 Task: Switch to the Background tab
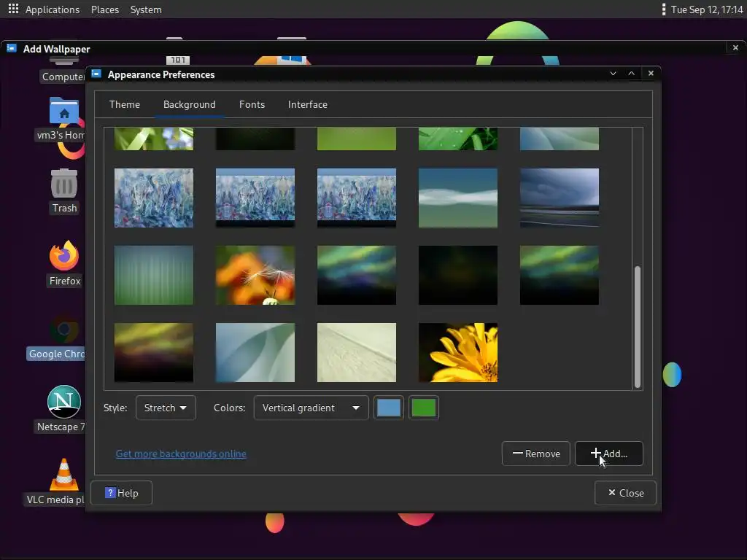189,104
